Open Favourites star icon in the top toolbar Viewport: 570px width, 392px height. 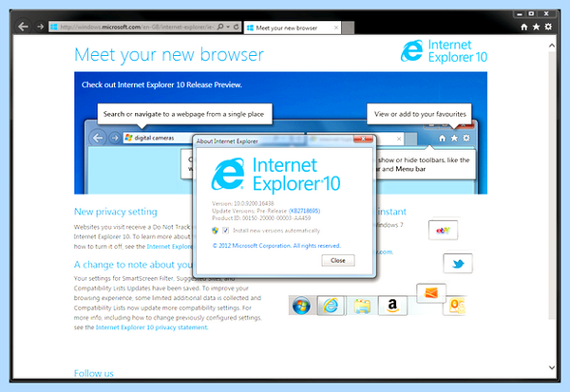coord(536,27)
